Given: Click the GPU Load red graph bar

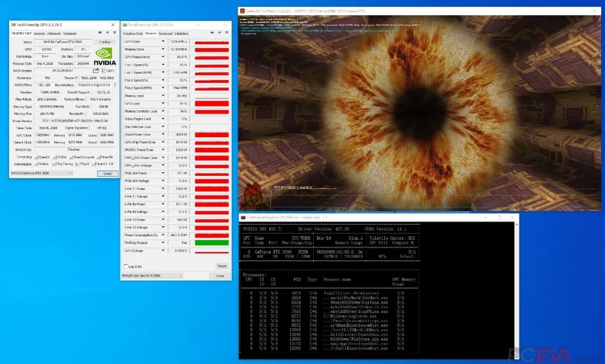Looking at the screenshot, I should pyautogui.click(x=211, y=104).
